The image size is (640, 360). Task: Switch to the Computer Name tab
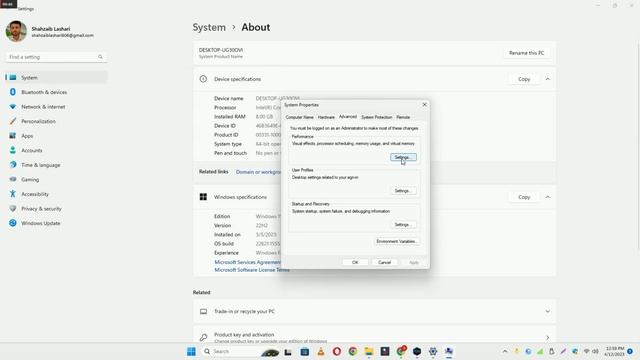point(300,117)
